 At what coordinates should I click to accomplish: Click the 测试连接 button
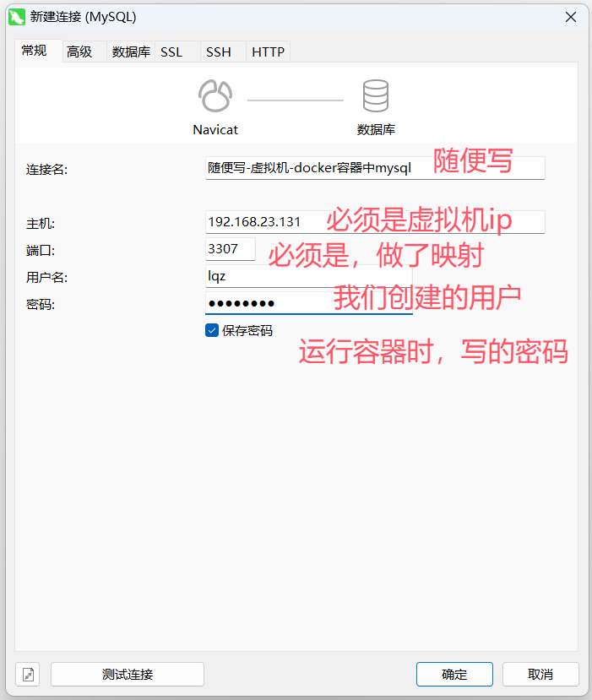click(x=128, y=674)
